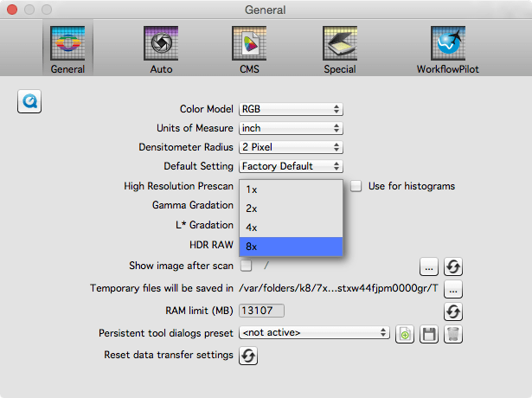
Task: Toggle the Show image after scan checkbox
Action: [x=247, y=266]
